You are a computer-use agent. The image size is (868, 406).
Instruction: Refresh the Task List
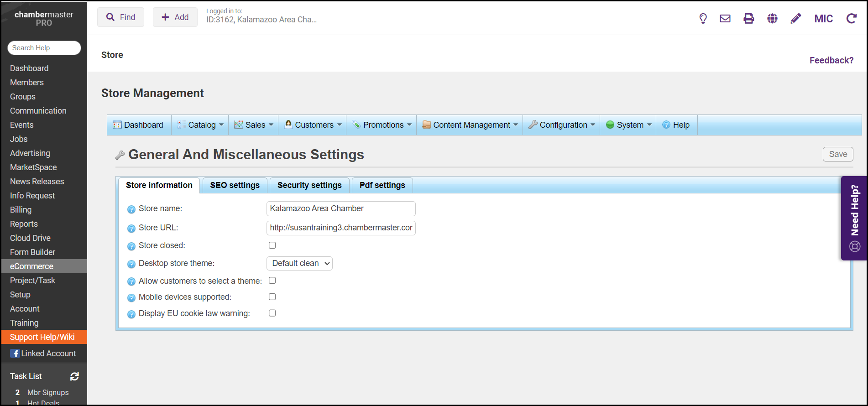coord(74,376)
